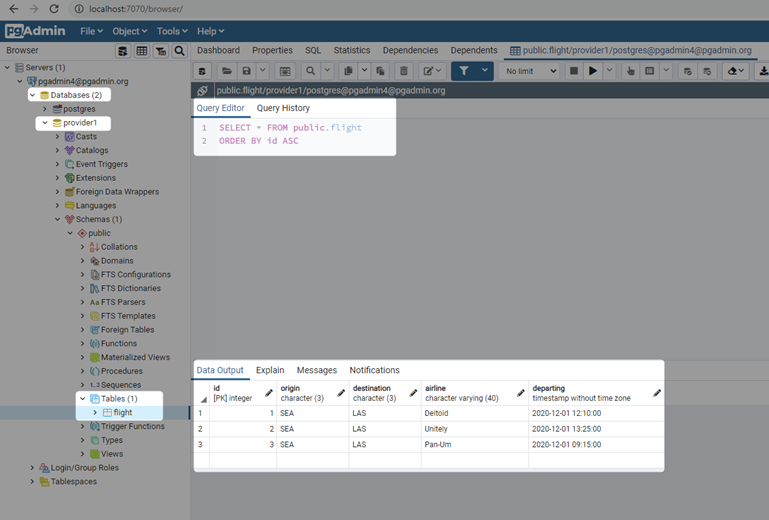Click the Explain hand-pointer icon
The image size is (769, 520).
(x=630, y=71)
